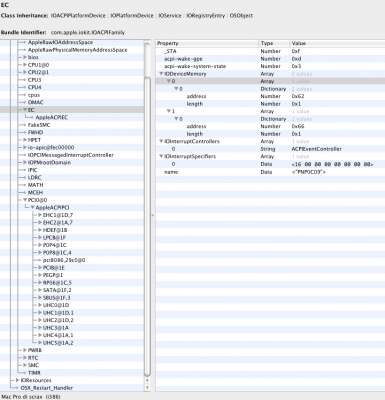Image resolution: width=385 pixels, height=400 pixels.
Task: Select the FakeSMC tree item
Action: 39,125
